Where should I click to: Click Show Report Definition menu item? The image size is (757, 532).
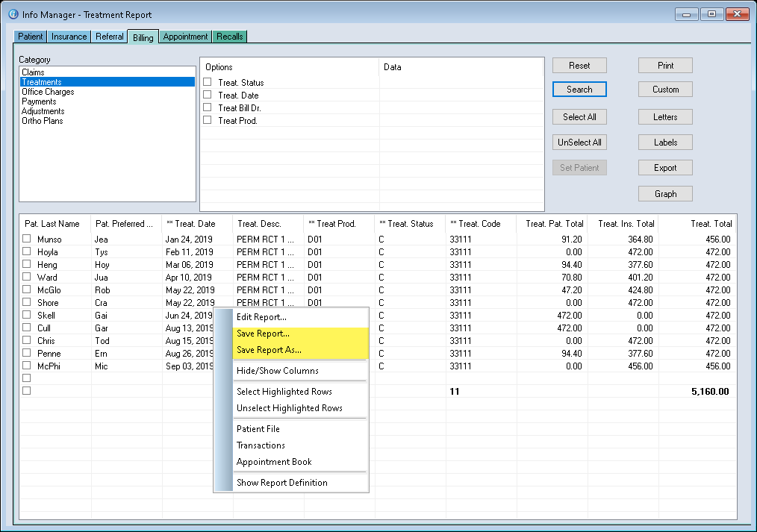click(281, 483)
